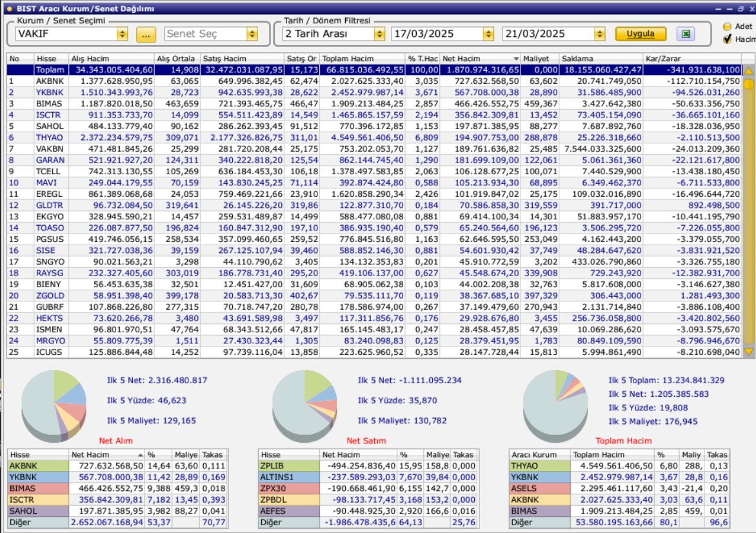Select the THYAO row in main table
The image size is (756, 533).
(x=374, y=137)
